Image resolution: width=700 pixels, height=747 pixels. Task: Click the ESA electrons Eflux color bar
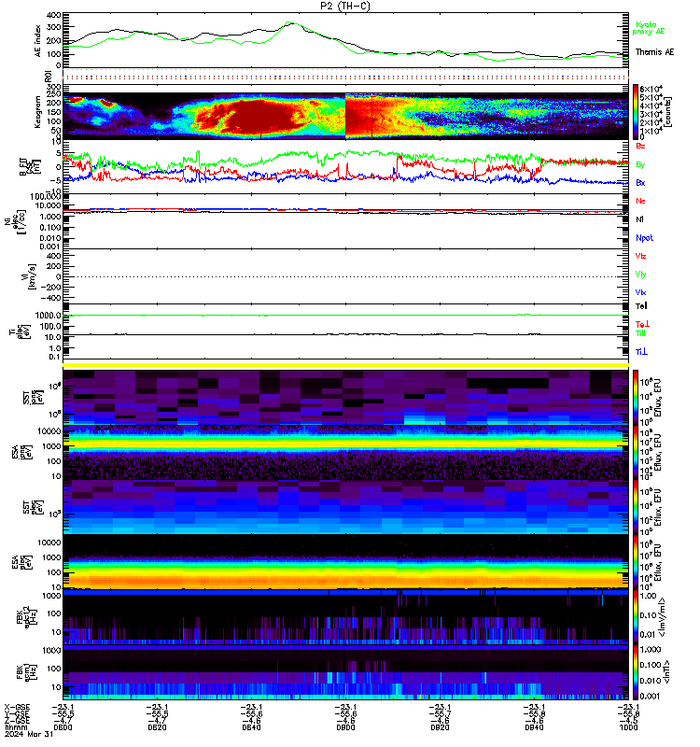click(636, 562)
